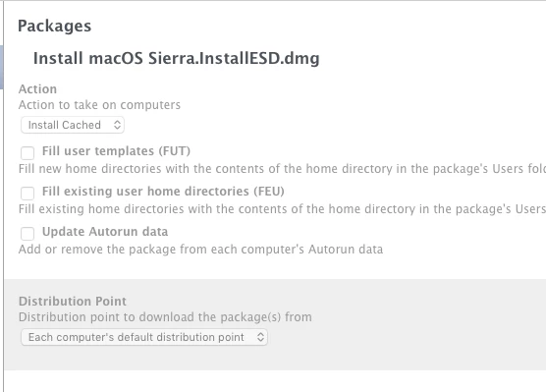Screen dimensions: 546x392
Task: Click the 'Action to take on computers' description
Action: pos(99,105)
